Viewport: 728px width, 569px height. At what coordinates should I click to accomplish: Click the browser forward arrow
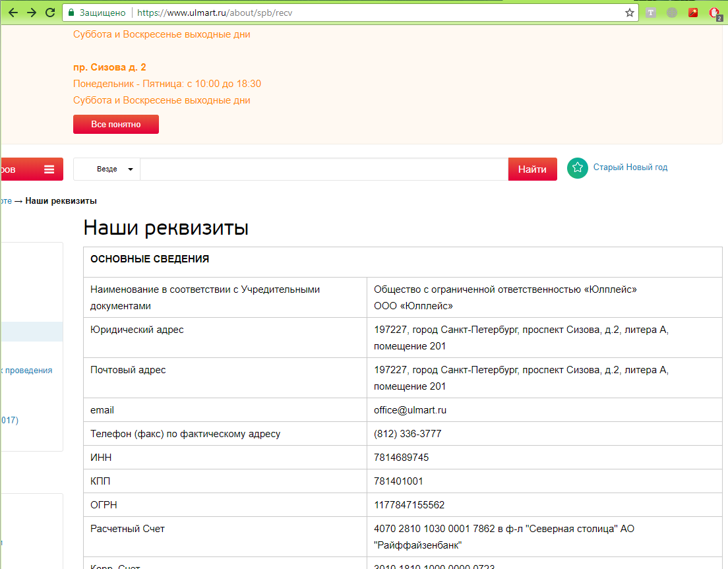point(32,13)
